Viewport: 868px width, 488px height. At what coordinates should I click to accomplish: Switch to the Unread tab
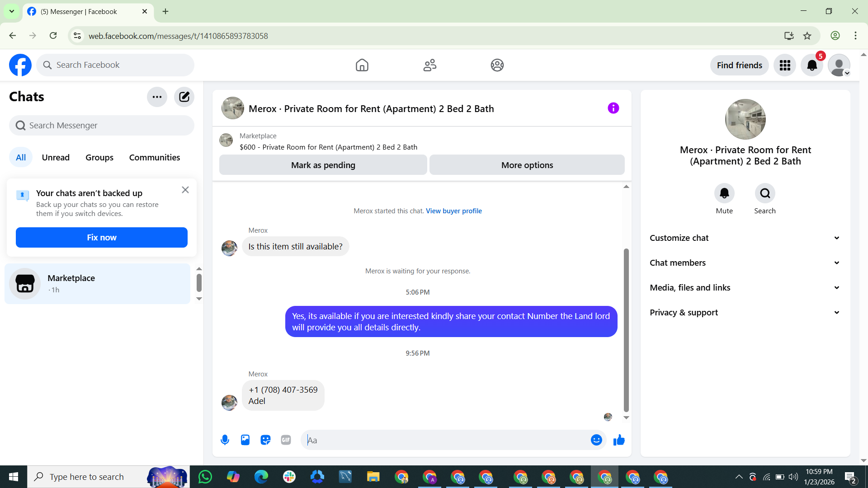(x=56, y=157)
